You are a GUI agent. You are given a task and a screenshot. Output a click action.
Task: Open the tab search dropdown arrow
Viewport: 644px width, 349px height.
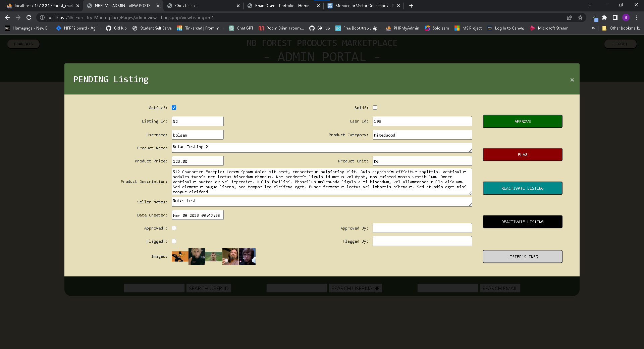pyautogui.click(x=590, y=5)
